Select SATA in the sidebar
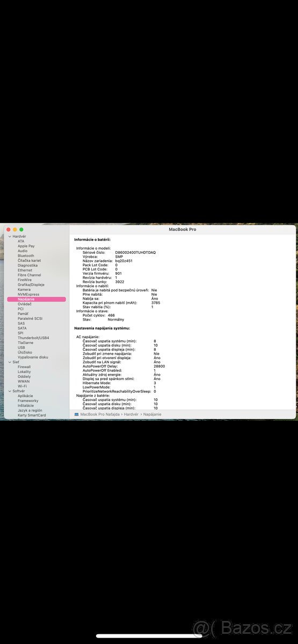This screenshot has width=298, height=644. point(22,328)
